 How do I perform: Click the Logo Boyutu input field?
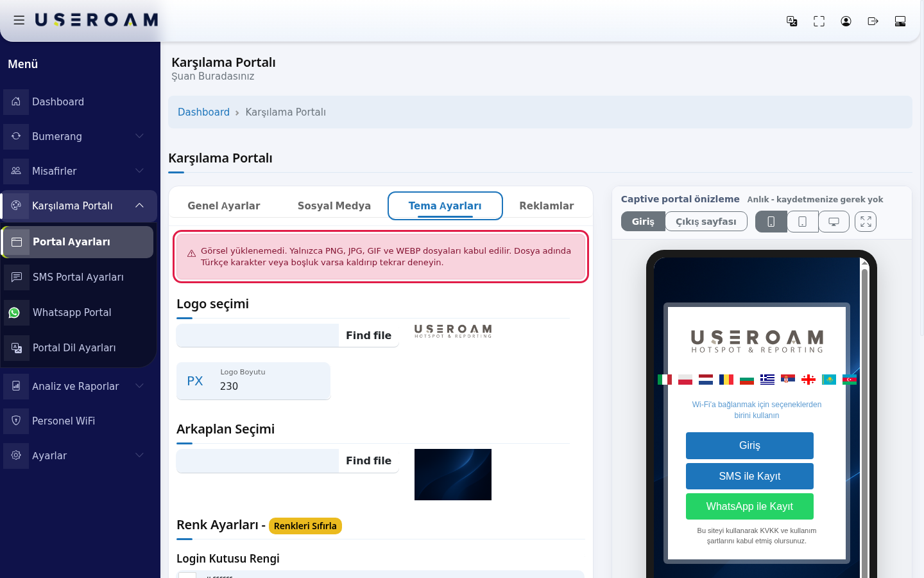click(x=253, y=381)
